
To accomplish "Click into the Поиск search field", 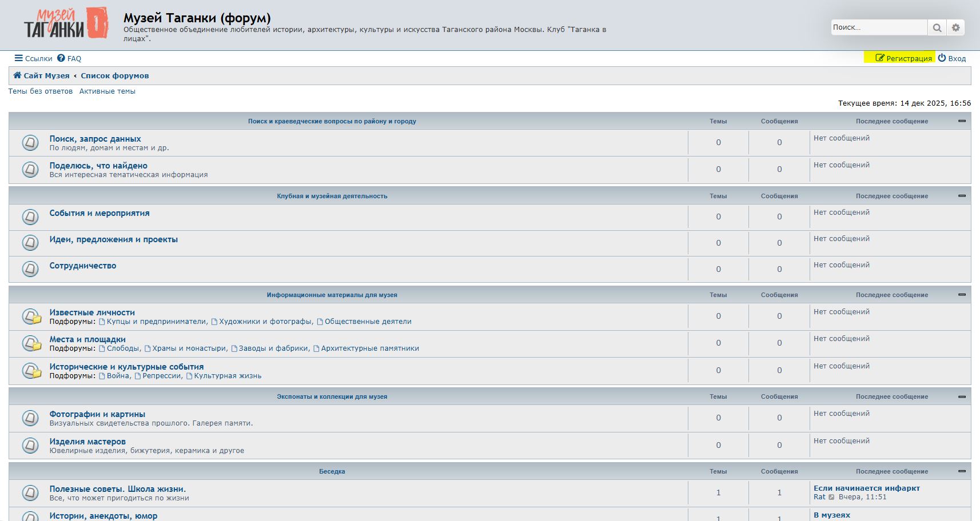I will (x=878, y=27).
